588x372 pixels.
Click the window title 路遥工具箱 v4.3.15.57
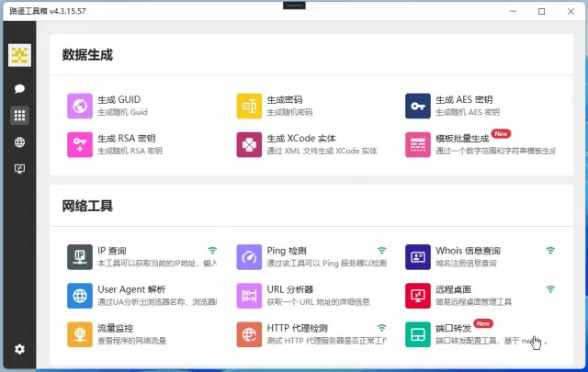[x=48, y=11]
